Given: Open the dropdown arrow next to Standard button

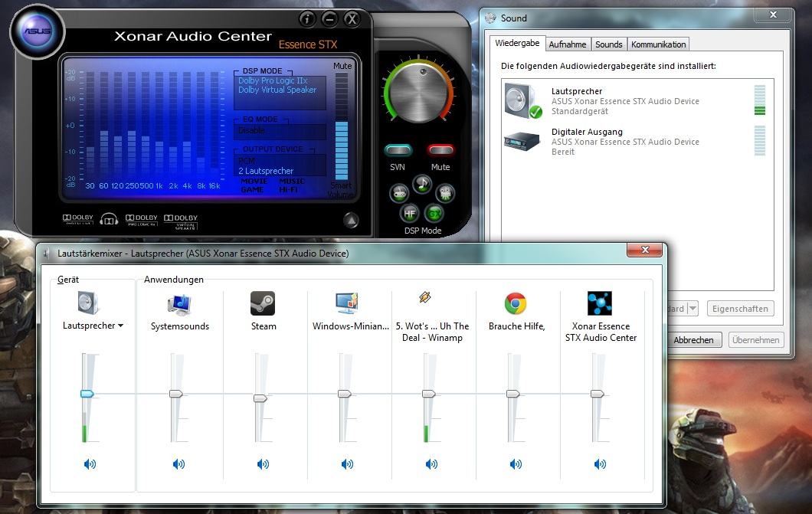Looking at the screenshot, I should coord(693,309).
